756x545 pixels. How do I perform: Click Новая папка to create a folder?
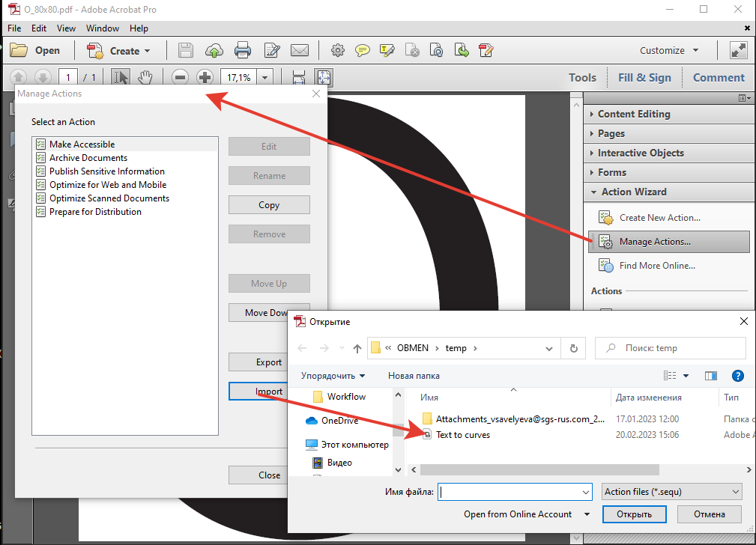pyautogui.click(x=414, y=375)
